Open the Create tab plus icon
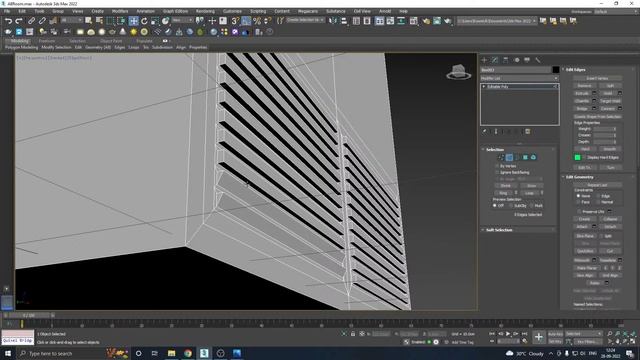 click(484, 60)
